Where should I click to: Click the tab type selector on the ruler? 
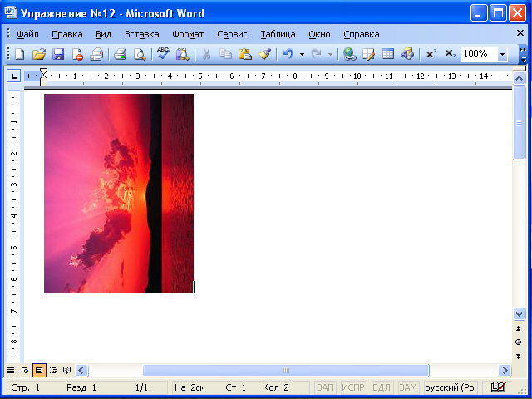(13, 76)
